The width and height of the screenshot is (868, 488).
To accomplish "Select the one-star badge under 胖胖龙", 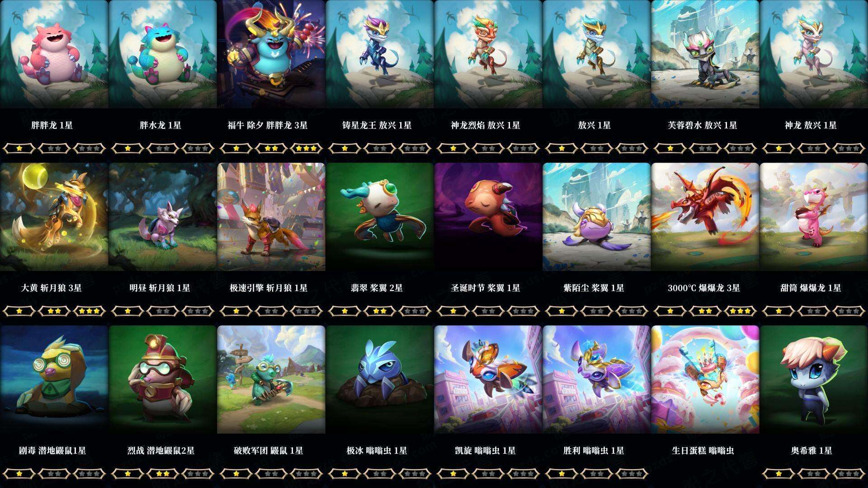I will 19,148.
